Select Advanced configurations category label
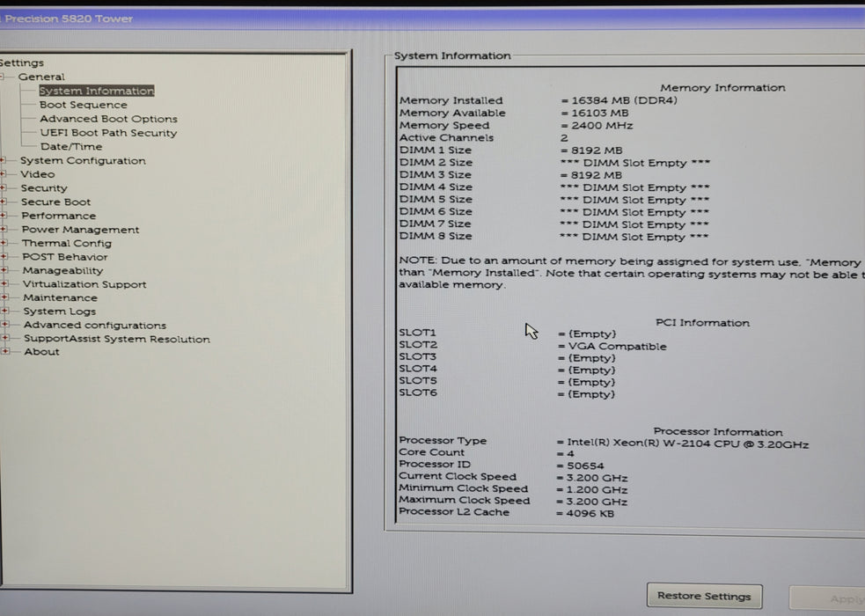The width and height of the screenshot is (865, 616). pyautogui.click(x=95, y=326)
